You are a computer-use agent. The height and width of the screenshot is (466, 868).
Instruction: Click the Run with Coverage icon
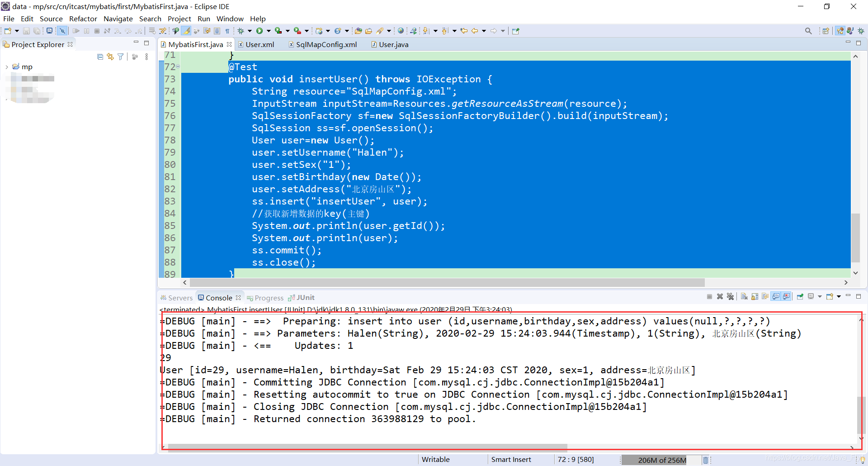pyautogui.click(x=278, y=31)
